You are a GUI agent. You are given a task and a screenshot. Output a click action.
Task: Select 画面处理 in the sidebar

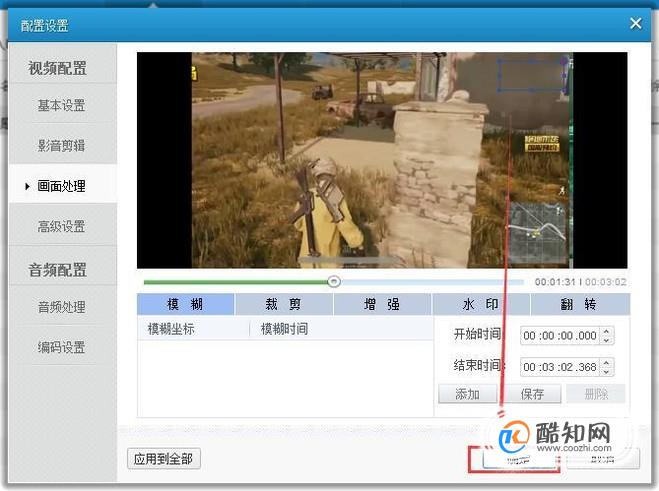point(62,185)
